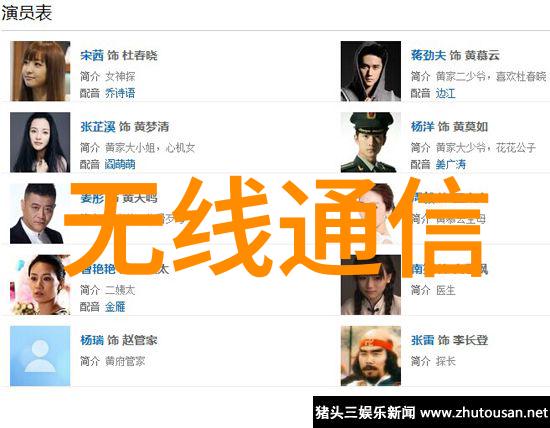Open actor link 张芷溪

coord(98,127)
